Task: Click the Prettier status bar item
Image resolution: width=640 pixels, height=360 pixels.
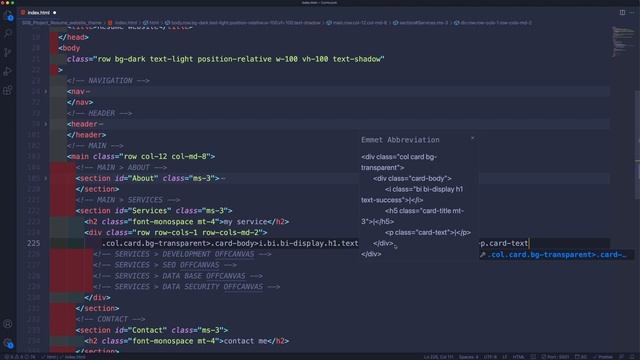Action: pos(603,357)
